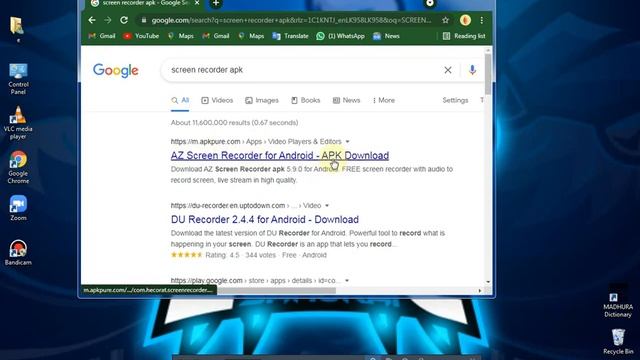Open the Translate bookmark
The height and width of the screenshot is (360, 640).
pyautogui.click(x=290, y=36)
